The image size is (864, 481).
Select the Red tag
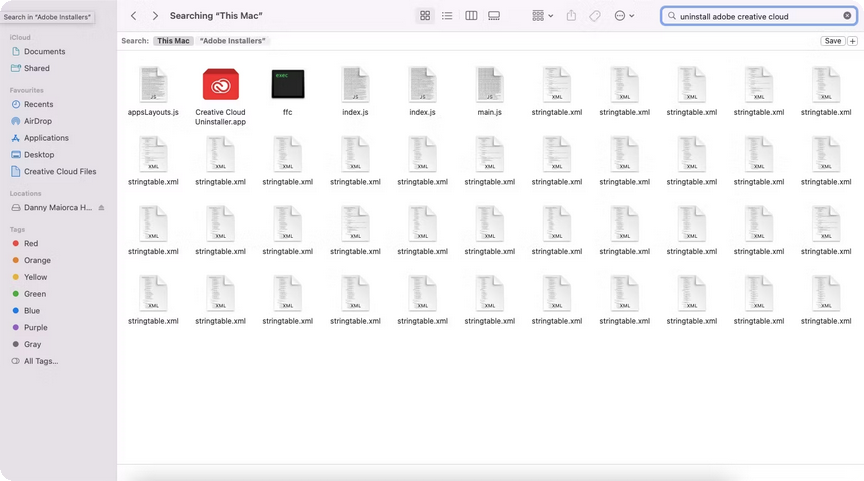(x=31, y=243)
